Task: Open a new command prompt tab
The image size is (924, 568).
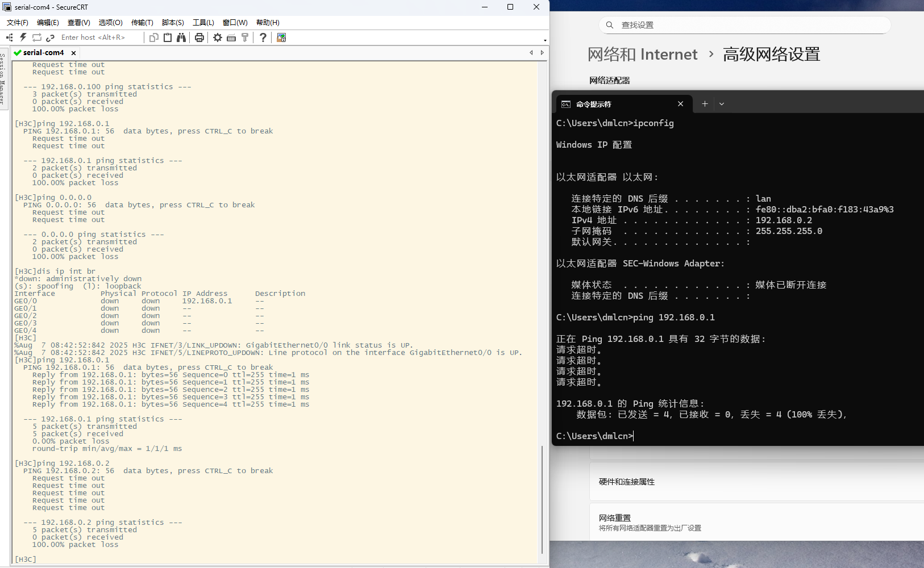Action: [x=705, y=104]
